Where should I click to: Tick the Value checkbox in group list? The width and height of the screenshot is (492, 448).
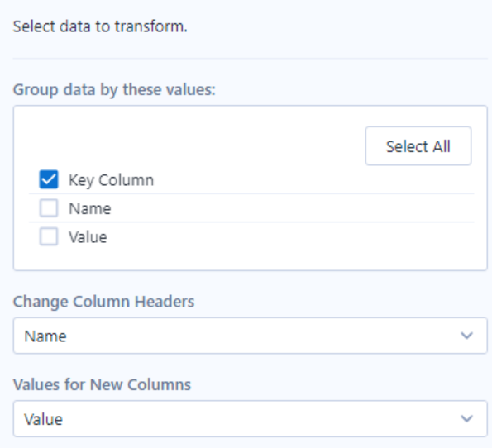49,236
